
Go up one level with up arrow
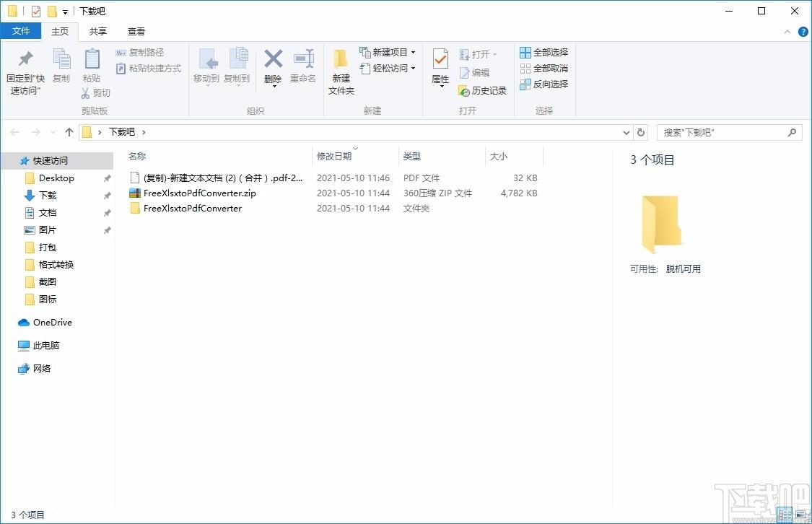point(69,132)
